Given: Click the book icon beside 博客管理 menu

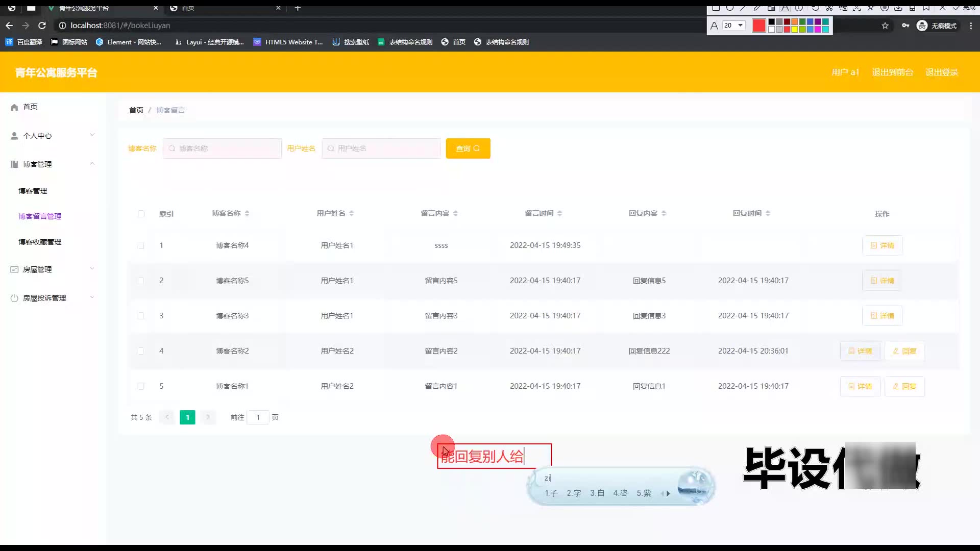Looking at the screenshot, I should pyautogui.click(x=14, y=164).
